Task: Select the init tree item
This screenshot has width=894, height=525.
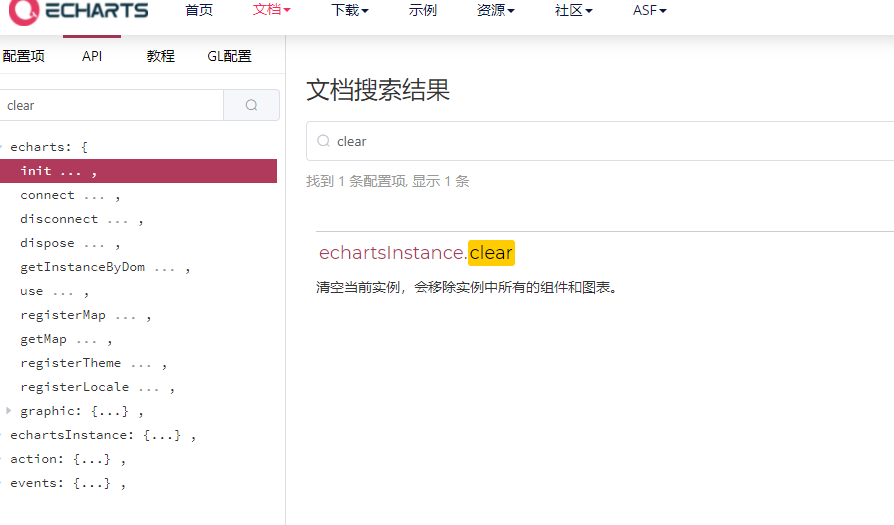Action: coord(138,171)
